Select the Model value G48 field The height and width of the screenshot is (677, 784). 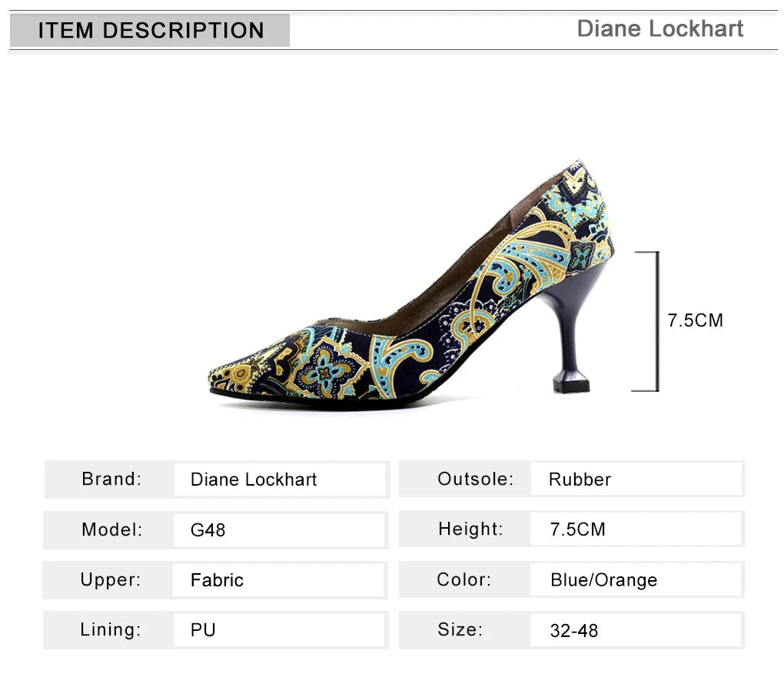279,529
